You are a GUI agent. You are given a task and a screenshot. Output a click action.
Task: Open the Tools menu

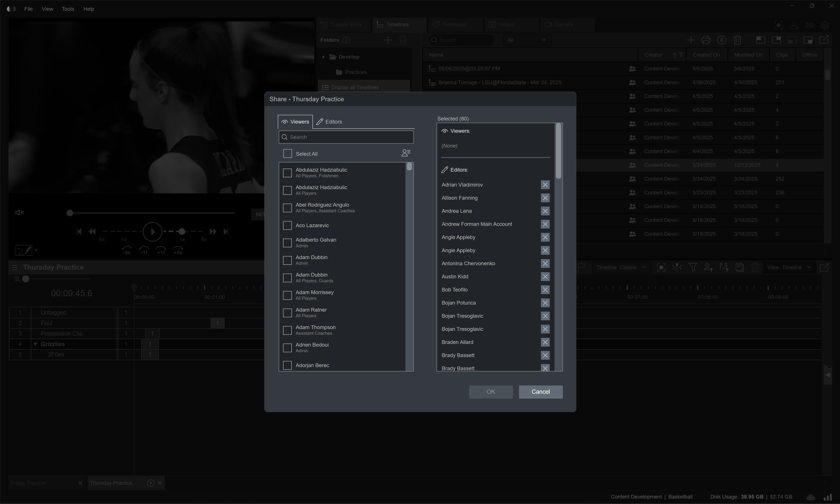pos(68,9)
